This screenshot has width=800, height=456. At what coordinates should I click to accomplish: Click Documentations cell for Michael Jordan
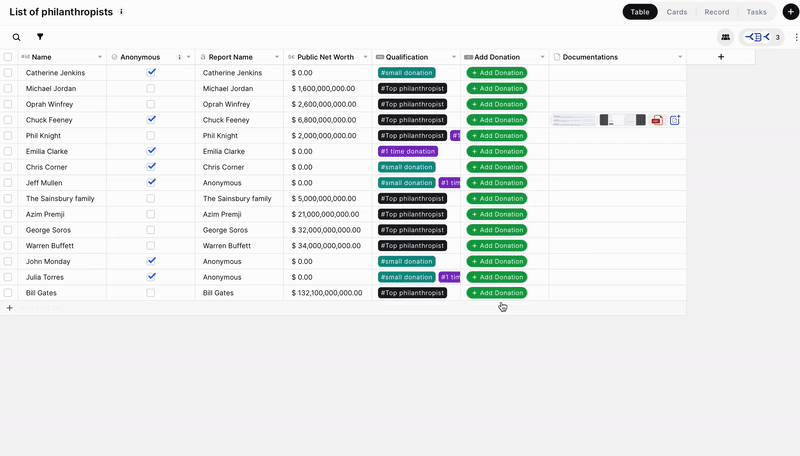[x=617, y=89]
